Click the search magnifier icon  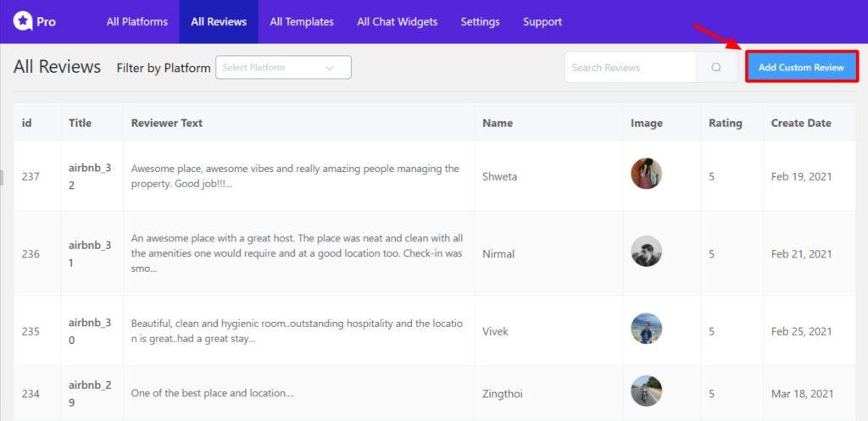(715, 68)
